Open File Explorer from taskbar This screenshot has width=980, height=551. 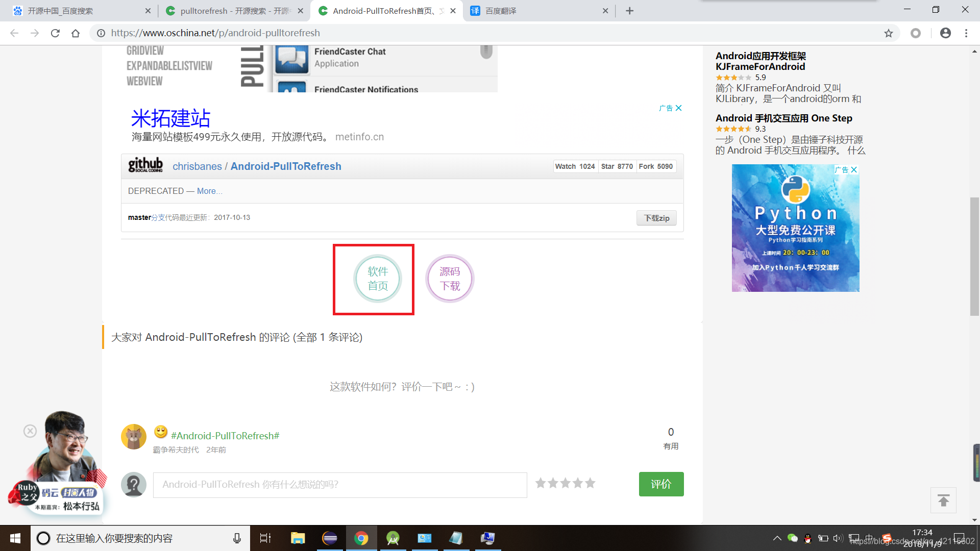click(x=298, y=538)
